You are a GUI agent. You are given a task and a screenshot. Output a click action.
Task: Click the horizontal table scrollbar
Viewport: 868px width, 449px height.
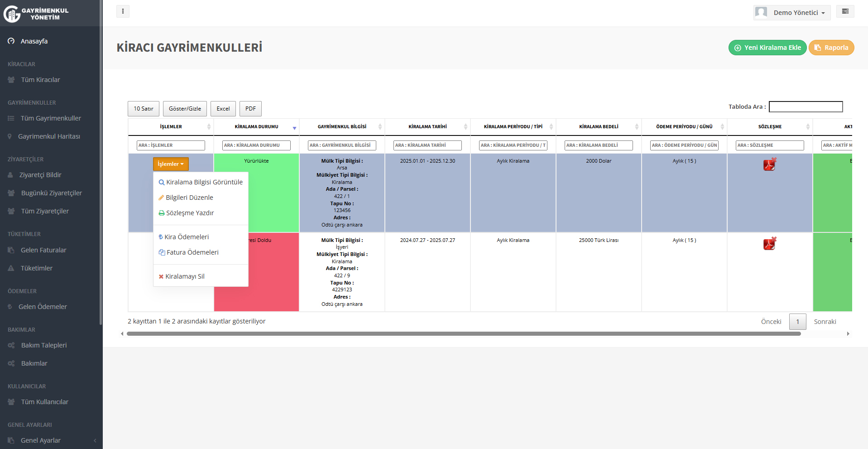pos(464,334)
